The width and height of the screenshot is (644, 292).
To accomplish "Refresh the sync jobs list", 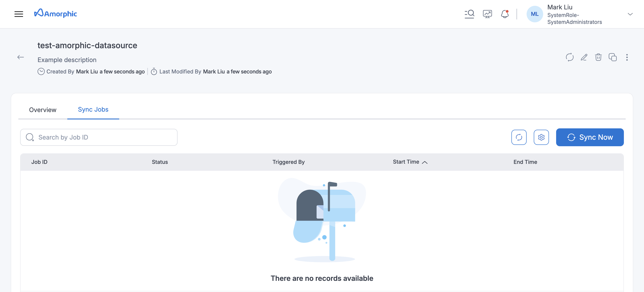I will click(x=519, y=137).
